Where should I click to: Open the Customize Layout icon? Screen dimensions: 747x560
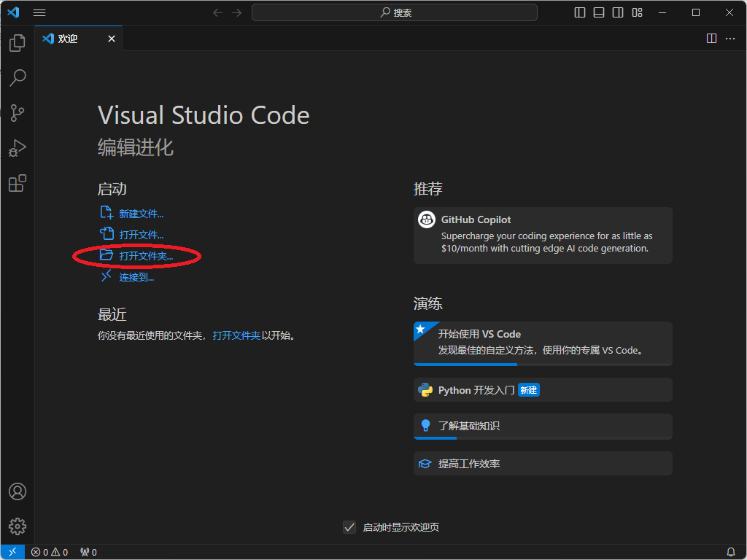pos(638,13)
